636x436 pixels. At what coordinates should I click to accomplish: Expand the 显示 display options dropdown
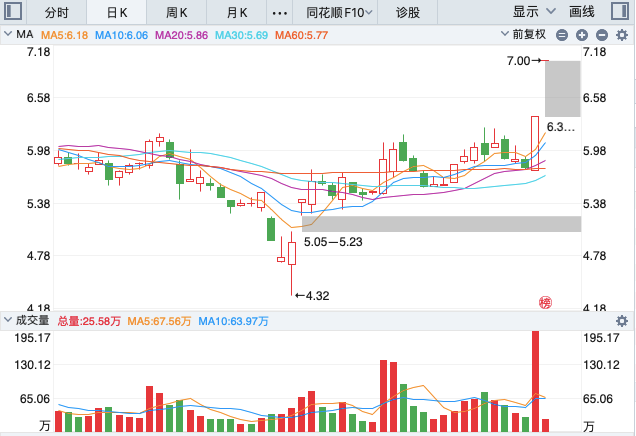pyautogui.click(x=534, y=12)
